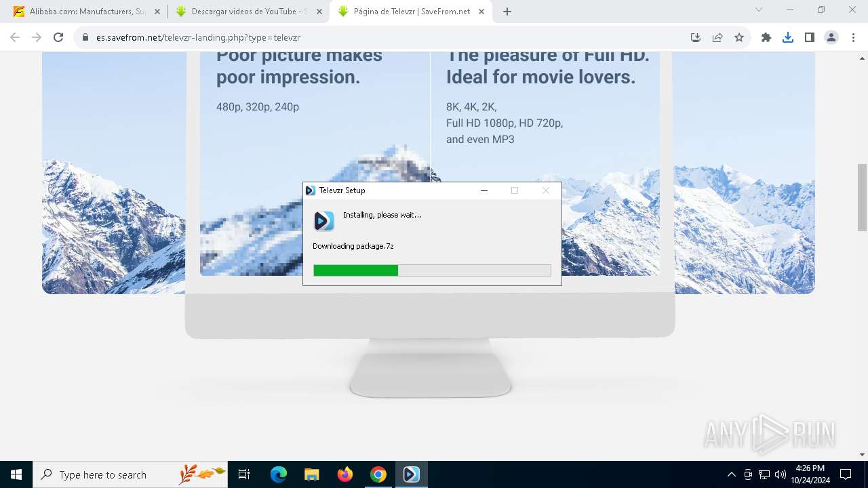Launch Firefox from the taskbar
The image size is (868, 488).
344,474
